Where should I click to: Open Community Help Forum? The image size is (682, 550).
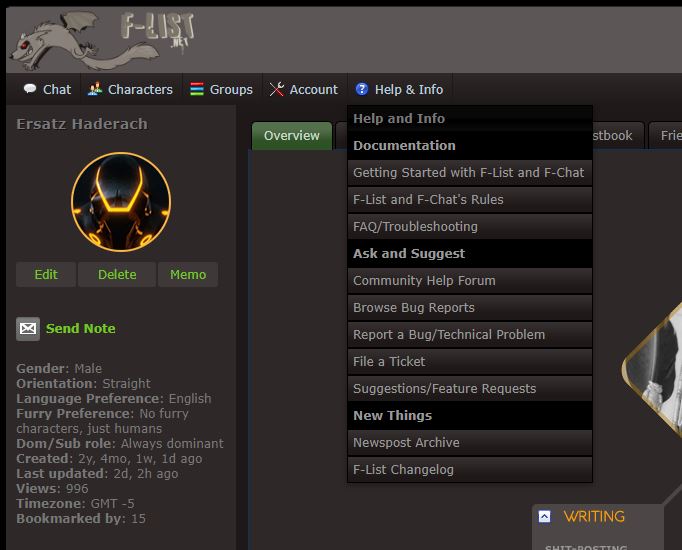coord(470,280)
